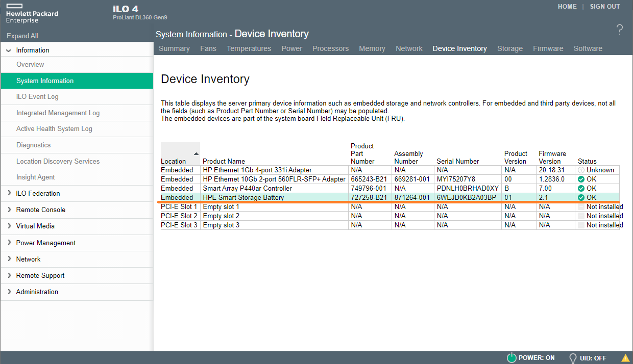The width and height of the screenshot is (633, 364).
Task: Click the help question mark icon
Action: coord(619,30)
